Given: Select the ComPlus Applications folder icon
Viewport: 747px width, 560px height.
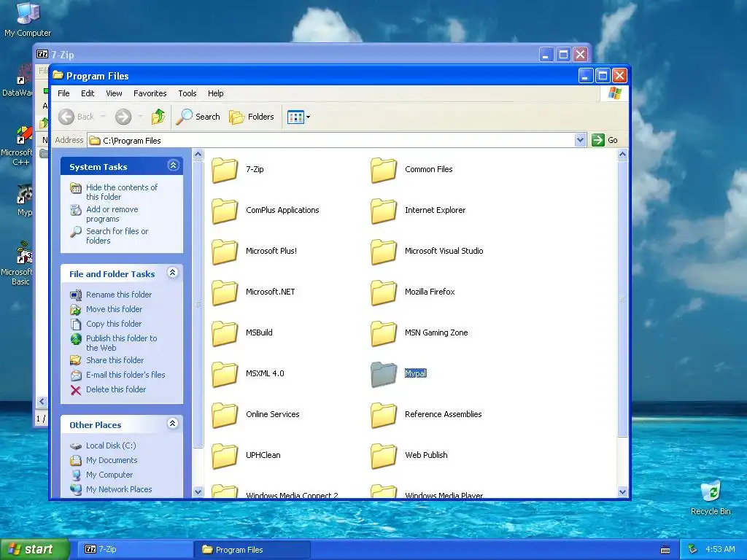Looking at the screenshot, I should click(225, 211).
